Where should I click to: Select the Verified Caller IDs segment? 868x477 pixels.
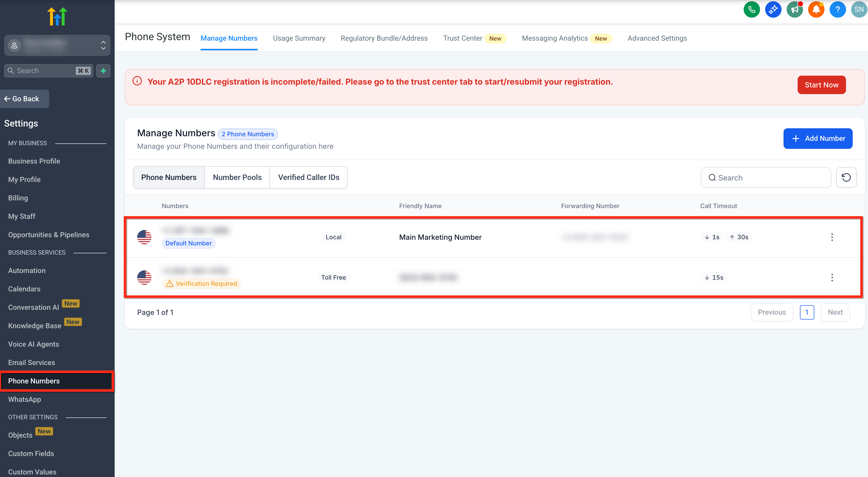pyautogui.click(x=308, y=177)
